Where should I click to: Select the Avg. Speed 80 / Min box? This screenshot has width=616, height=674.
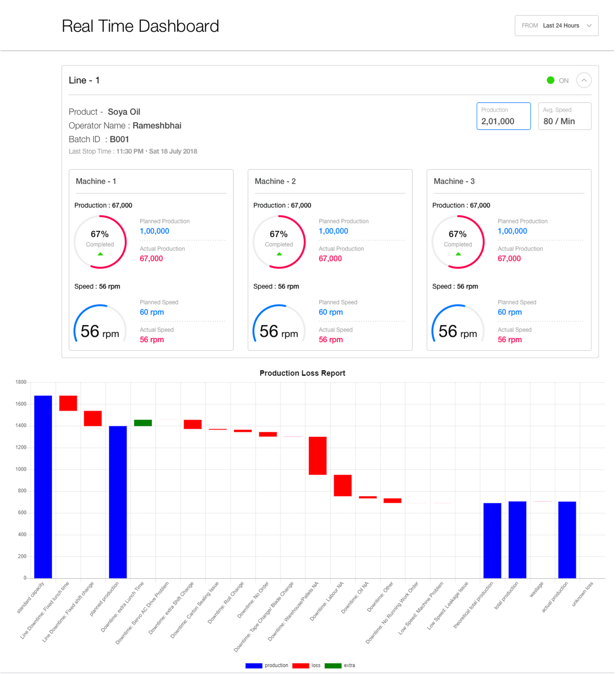click(x=564, y=116)
